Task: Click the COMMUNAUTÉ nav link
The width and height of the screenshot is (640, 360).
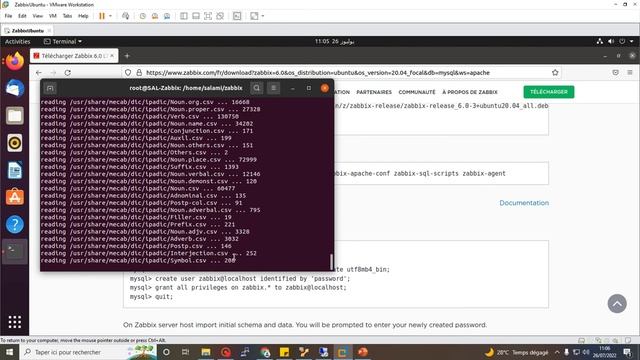Action: click(417, 92)
